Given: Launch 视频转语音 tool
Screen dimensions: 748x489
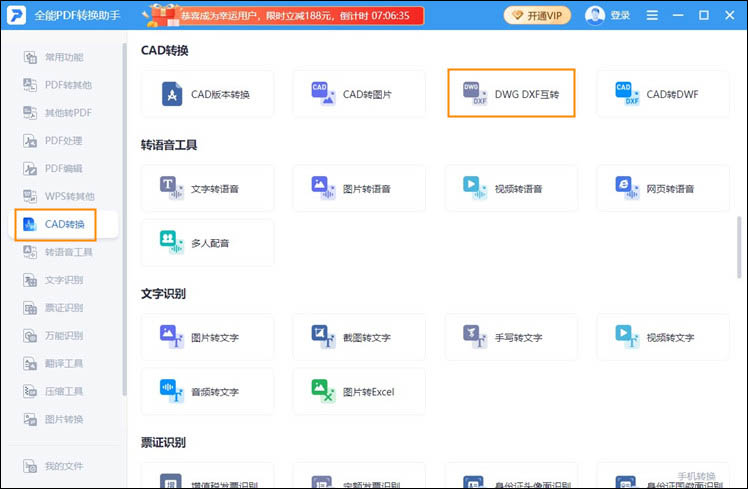Looking at the screenshot, I should point(511,188).
